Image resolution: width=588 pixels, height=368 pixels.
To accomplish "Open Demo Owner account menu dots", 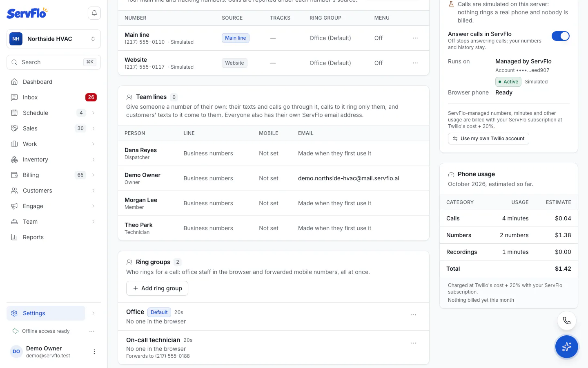I will pos(94,352).
